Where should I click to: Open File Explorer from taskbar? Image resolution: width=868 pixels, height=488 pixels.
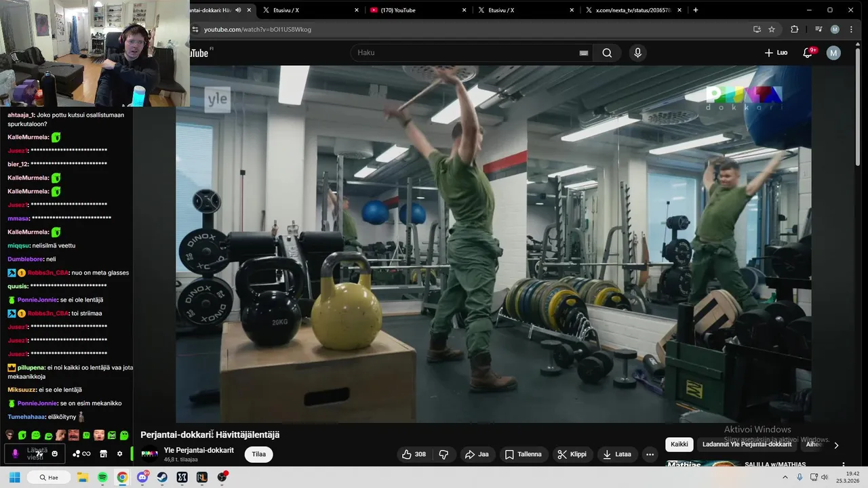(82, 477)
